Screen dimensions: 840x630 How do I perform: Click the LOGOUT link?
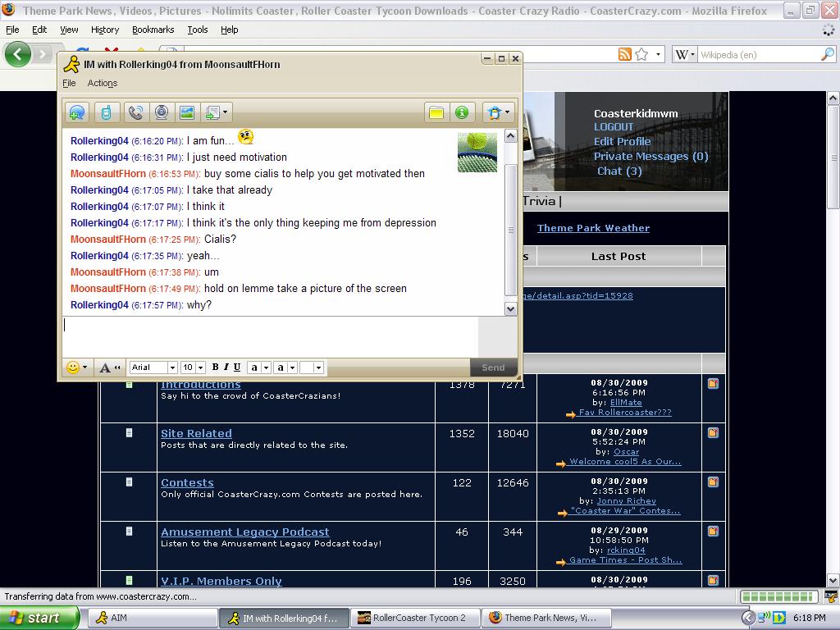click(614, 127)
